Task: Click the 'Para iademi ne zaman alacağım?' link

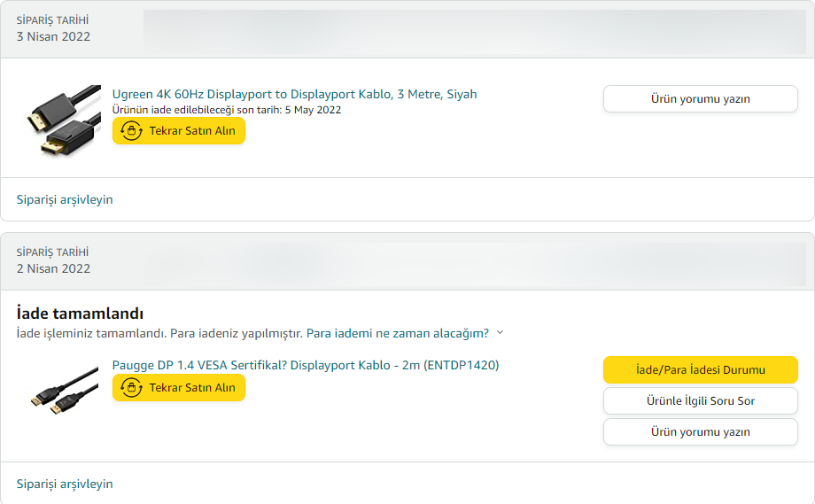Action: (x=397, y=334)
